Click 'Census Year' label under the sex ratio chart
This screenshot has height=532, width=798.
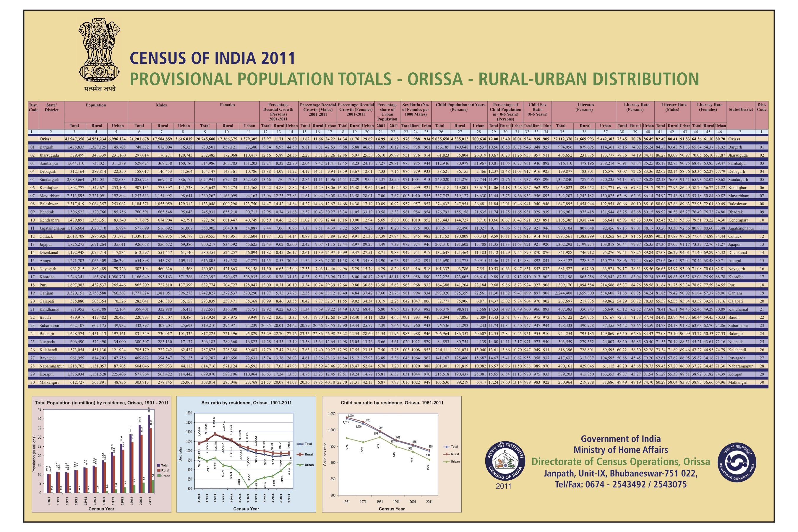tap(246, 509)
